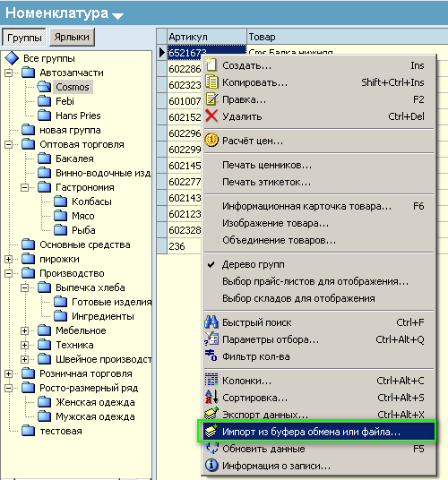Click the binoculars Быстрый поиск icon
The height and width of the screenshot is (480, 448).
pyautogui.click(x=211, y=322)
